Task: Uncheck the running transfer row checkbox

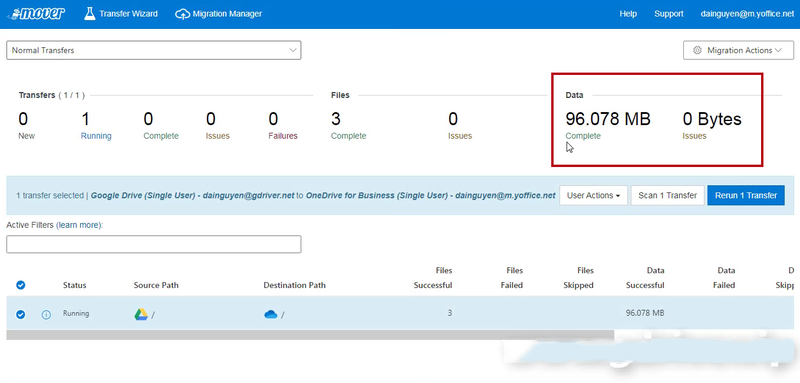Action: coord(20,315)
